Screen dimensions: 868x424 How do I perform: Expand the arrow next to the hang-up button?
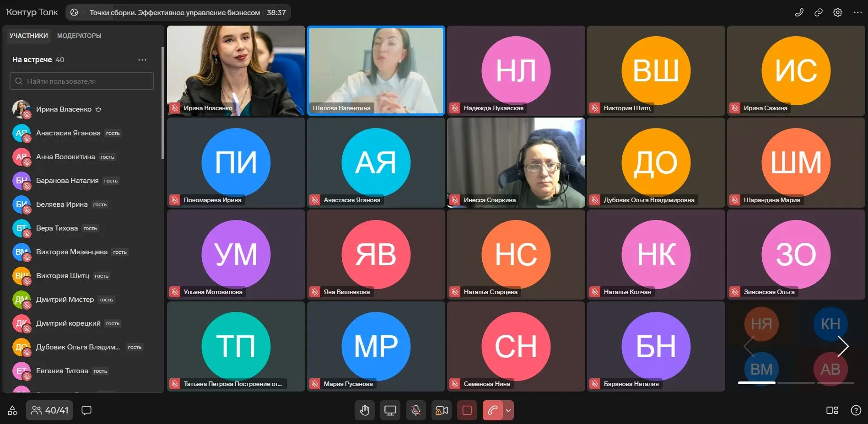508,410
